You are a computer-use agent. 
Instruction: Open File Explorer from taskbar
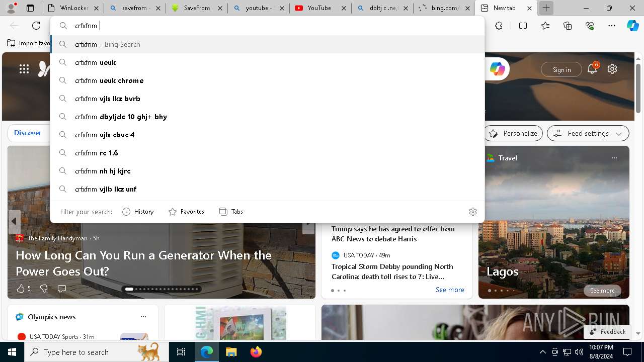point(231,352)
